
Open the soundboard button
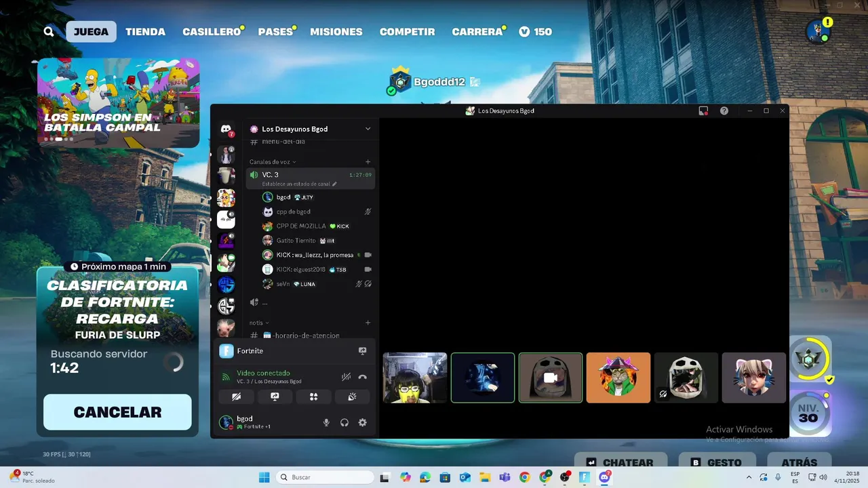point(352,396)
